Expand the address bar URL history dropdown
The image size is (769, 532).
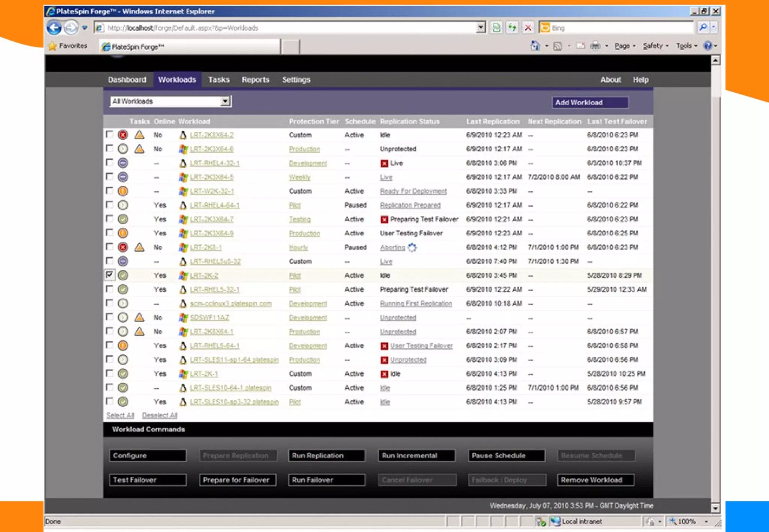click(x=481, y=27)
